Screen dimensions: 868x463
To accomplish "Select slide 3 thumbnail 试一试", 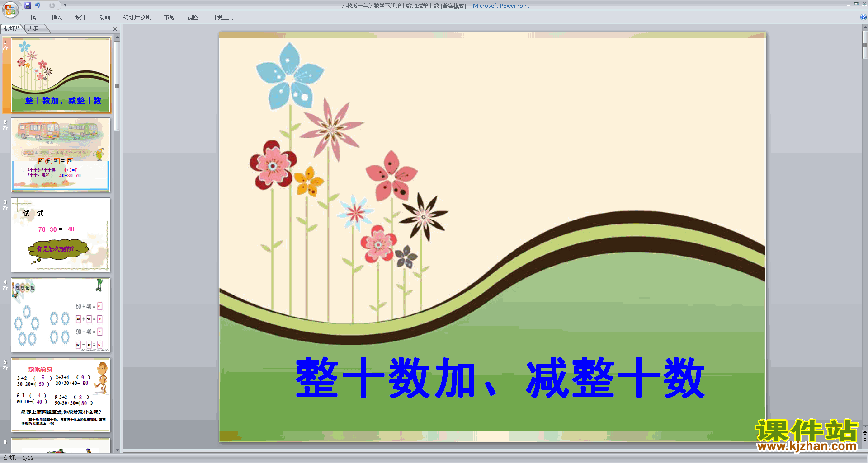I will pyautogui.click(x=61, y=235).
